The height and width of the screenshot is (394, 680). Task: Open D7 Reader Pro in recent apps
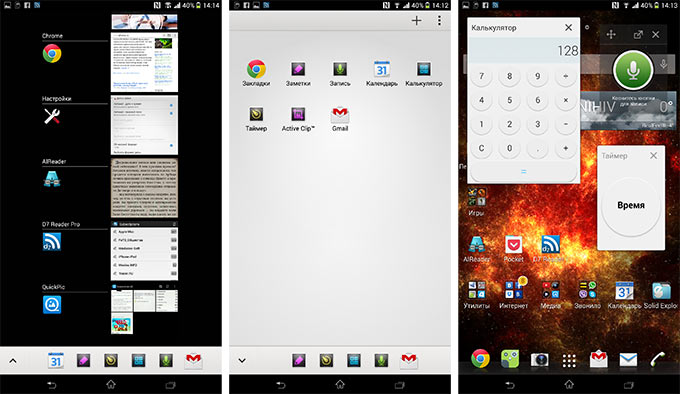click(x=52, y=242)
